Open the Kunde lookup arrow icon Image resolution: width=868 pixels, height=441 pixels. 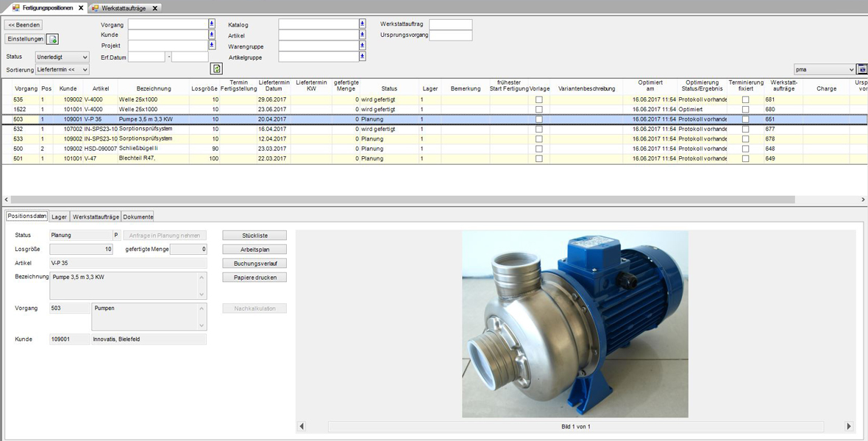tap(212, 35)
